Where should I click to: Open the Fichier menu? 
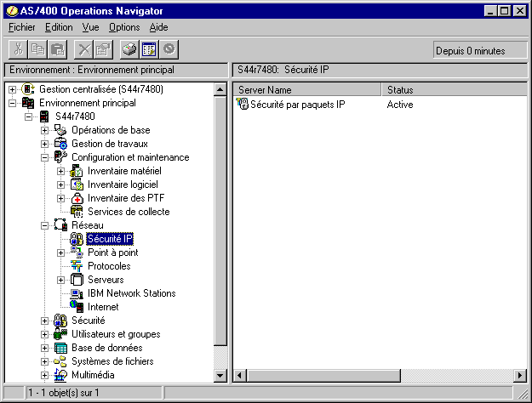point(22,27)
